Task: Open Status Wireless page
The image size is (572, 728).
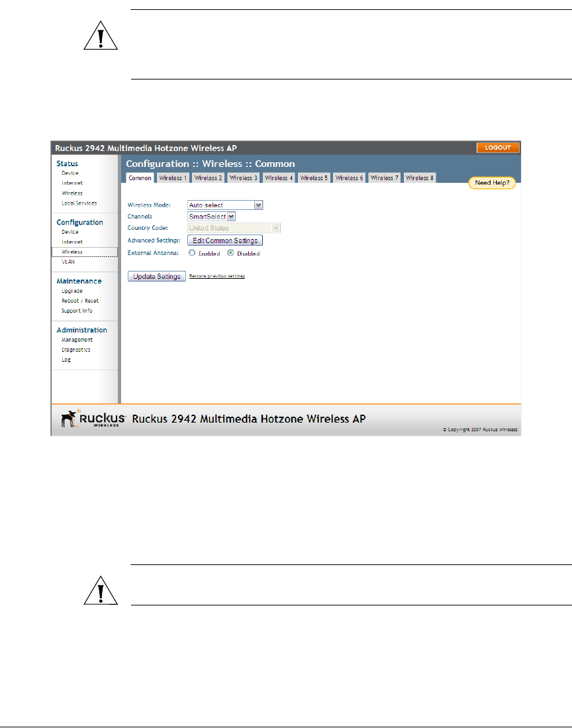Action: coord(72,193)
